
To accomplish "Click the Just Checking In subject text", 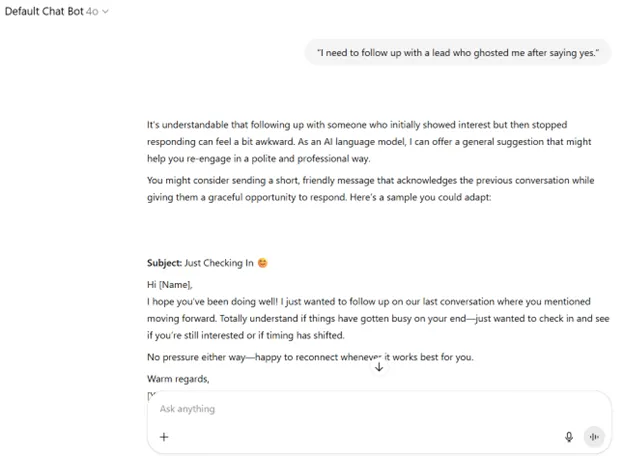I will click(219, 263).
